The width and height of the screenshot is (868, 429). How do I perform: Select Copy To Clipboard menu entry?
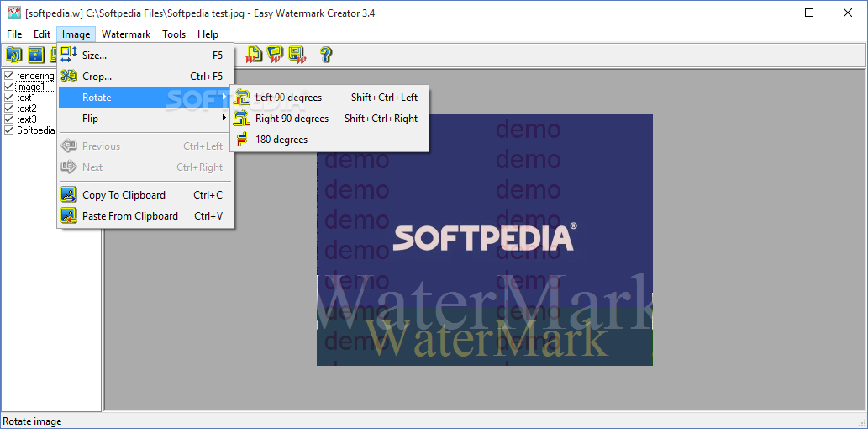pos(145,194)
